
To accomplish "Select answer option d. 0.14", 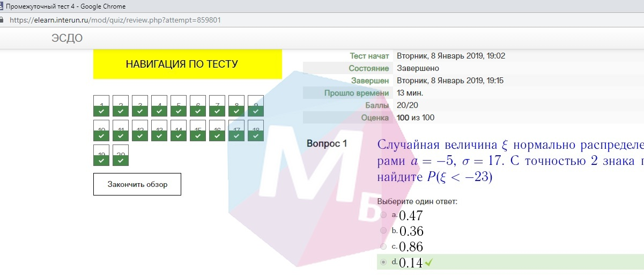I will (383, 262).
